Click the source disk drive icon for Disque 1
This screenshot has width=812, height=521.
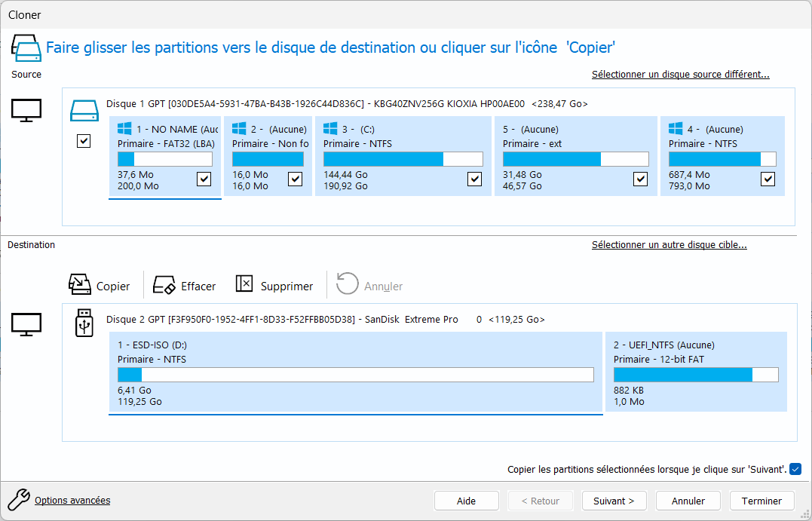[x=84, y=111]
